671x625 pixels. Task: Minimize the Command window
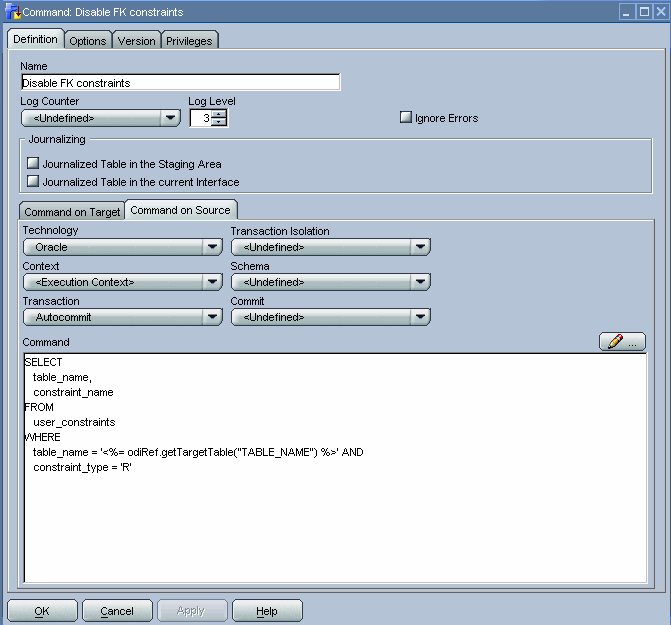coord(626,12)
